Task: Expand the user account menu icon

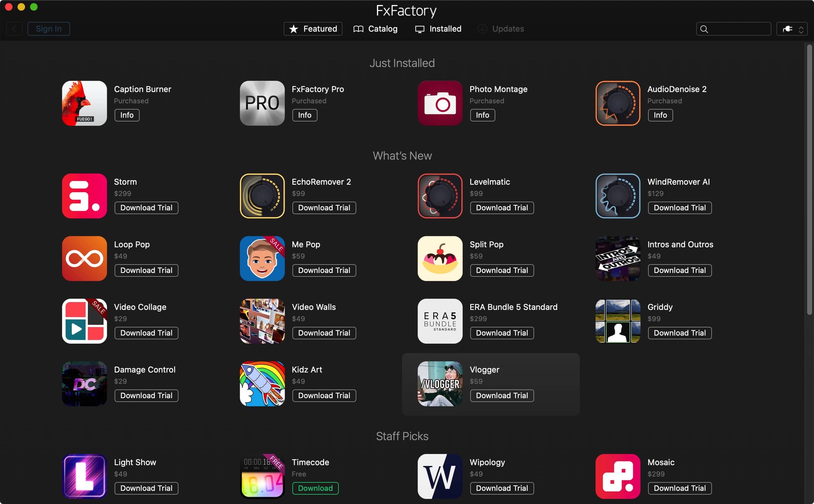Action: pos(792,28)
